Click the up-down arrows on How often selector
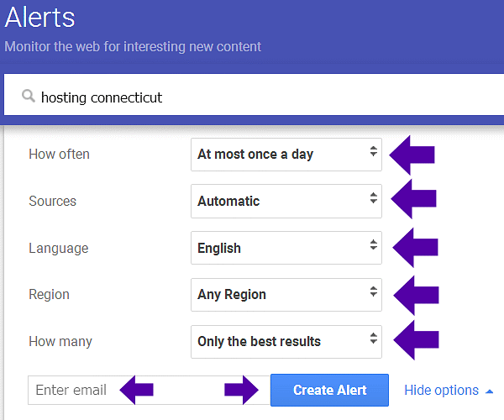The width and height of the screenshot is (504, 420). [x=373, y=153]
